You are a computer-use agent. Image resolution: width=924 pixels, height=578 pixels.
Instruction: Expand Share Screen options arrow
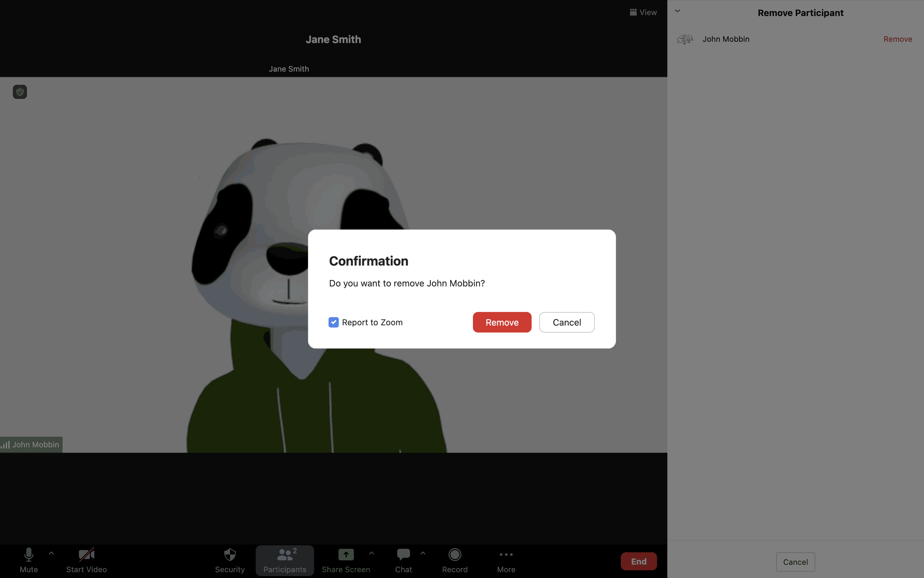372,553
